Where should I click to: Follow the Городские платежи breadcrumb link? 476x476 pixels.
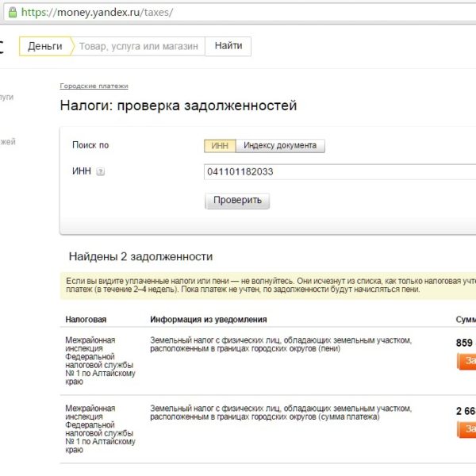94,86
